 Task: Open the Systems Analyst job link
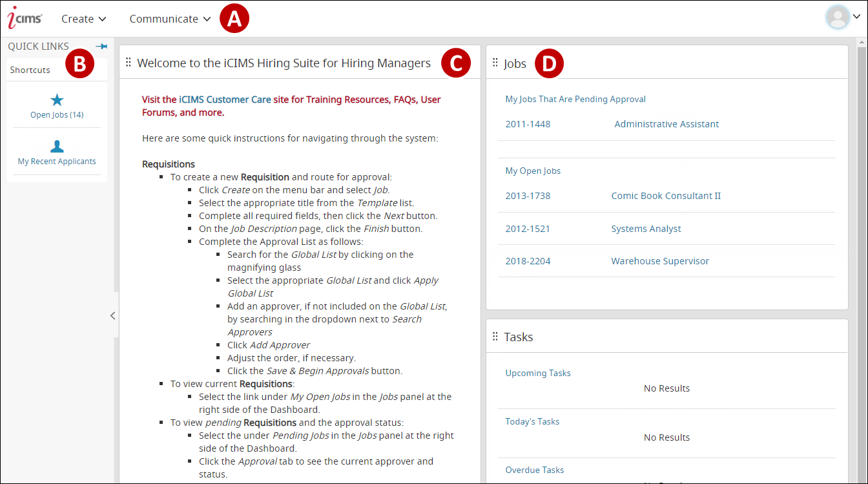tap(646, 229)
